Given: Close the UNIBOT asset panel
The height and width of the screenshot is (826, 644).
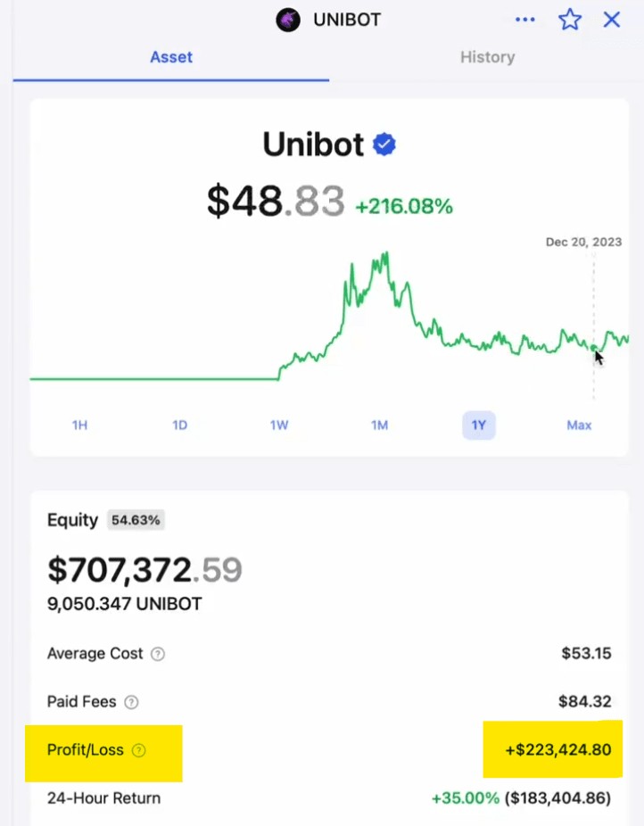Looking at the screenshot, I should tap(612, 20).
